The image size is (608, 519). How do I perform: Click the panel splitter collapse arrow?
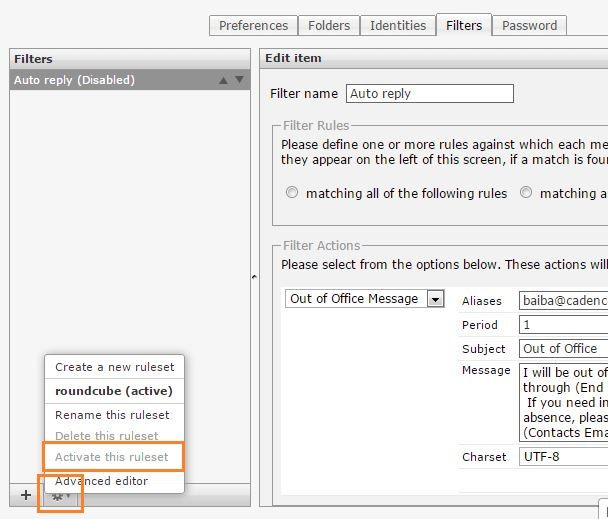pos(254,277)
